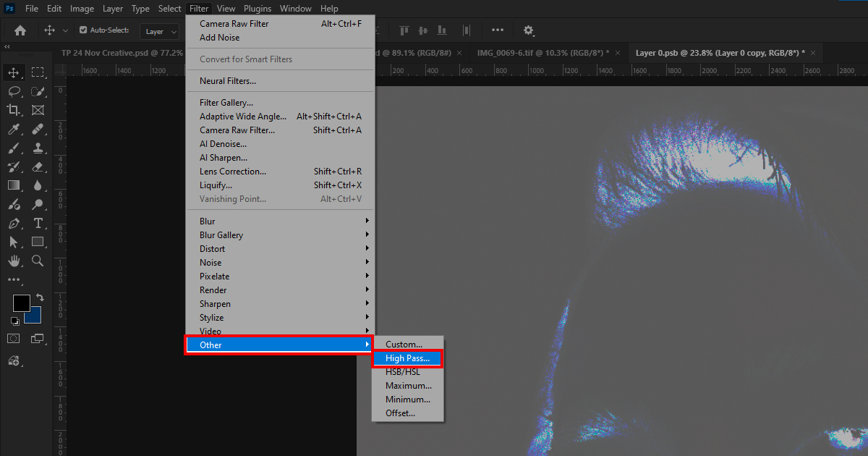Image resolution: width=868 pixels, height=456 pixels.
Task: Switch to TP 24 Nov Creative.psd tab
Action: (x=122, y=53)
